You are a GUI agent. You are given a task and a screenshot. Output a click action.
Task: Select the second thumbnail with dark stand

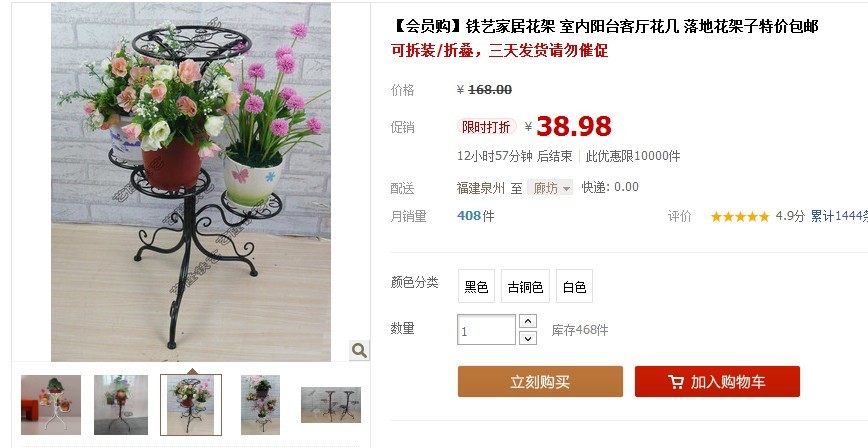(x=121, y=405)
